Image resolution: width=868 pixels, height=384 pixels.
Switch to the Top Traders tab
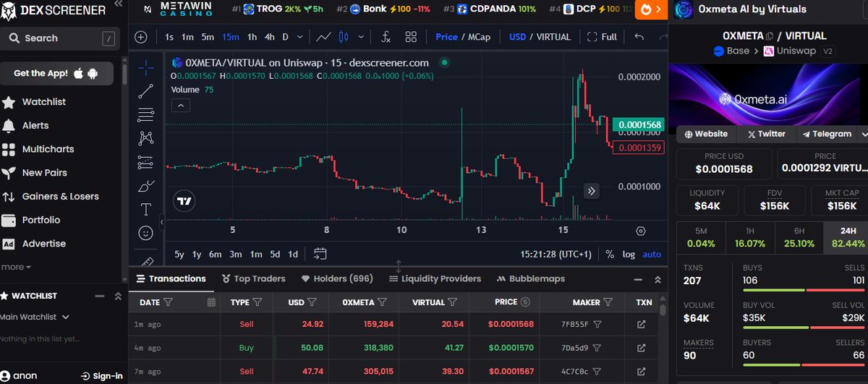[x=253, y=278]
